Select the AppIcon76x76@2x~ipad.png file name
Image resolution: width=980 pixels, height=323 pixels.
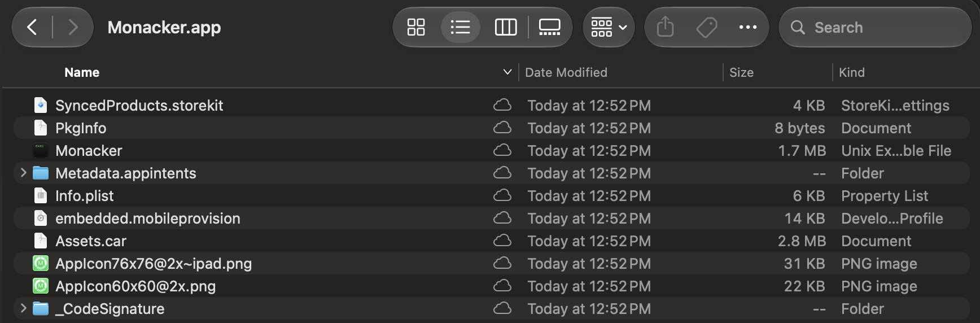click(x=154, y=264)
